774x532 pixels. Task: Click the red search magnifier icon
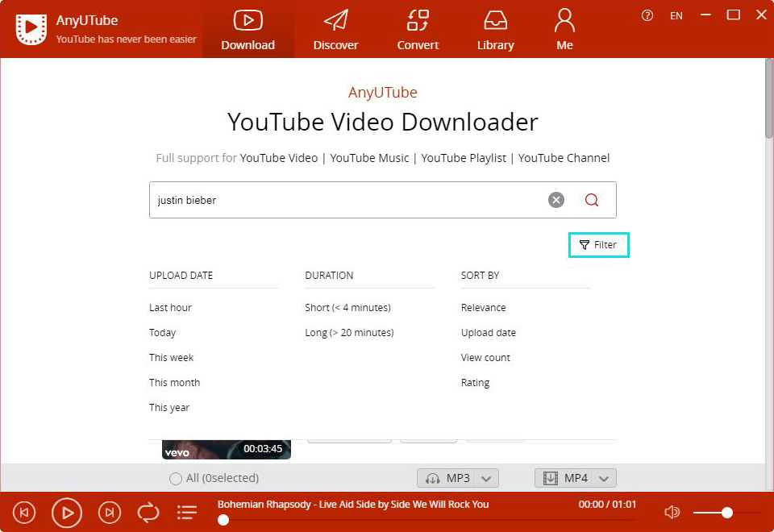point(591,200)
